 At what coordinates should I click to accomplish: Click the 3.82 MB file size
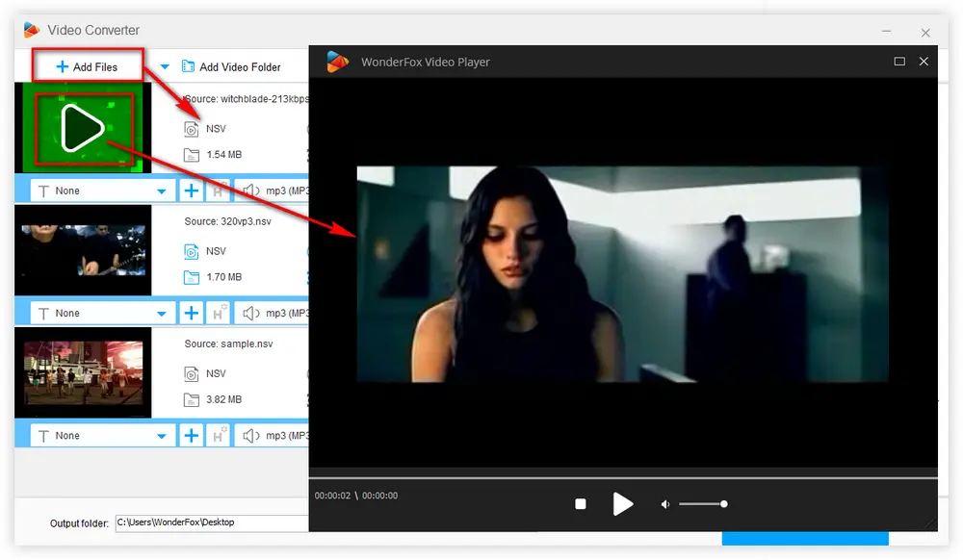[223, 400]
